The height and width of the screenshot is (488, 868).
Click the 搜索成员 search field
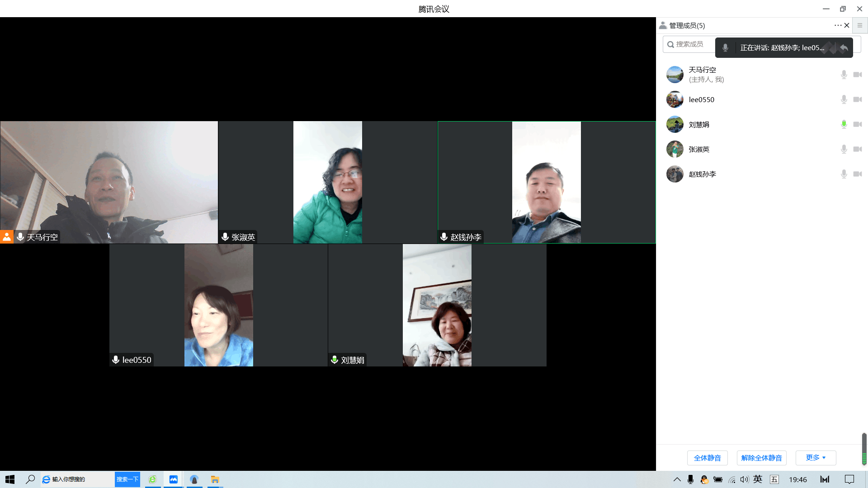689,44
